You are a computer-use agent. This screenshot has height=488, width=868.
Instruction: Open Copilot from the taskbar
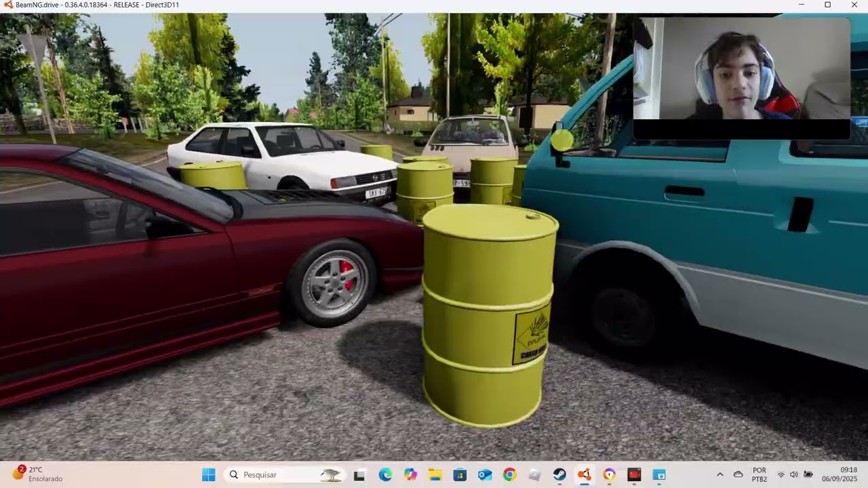click(410, 474)
